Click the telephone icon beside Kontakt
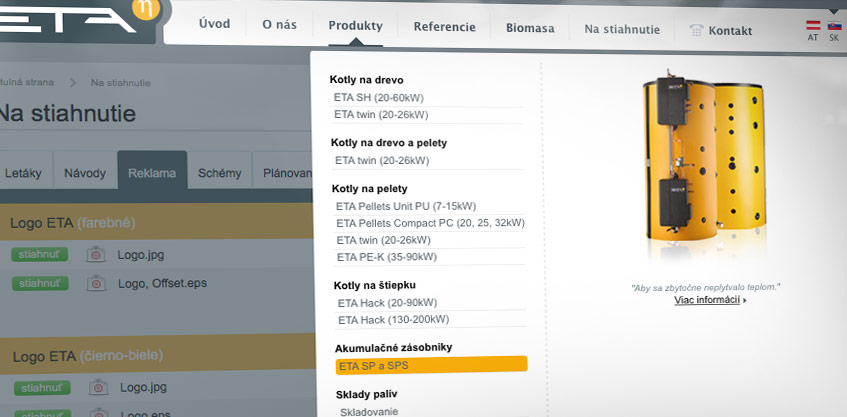 [x=697, y=30]
